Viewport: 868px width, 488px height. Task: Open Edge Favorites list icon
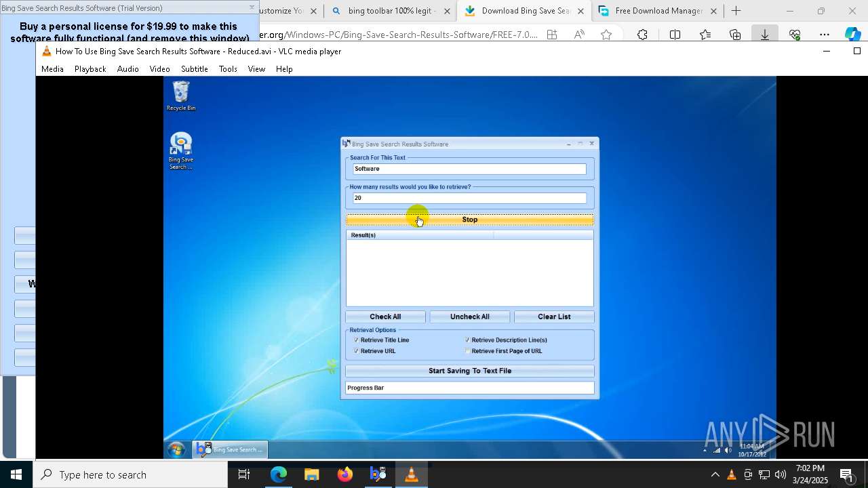click(x=705, y=35)
